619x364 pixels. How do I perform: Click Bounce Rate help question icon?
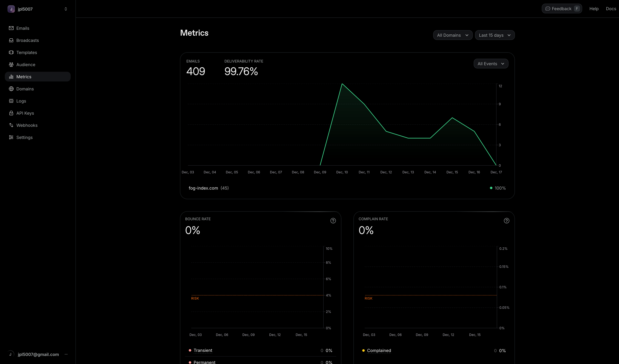pos(333,221)
